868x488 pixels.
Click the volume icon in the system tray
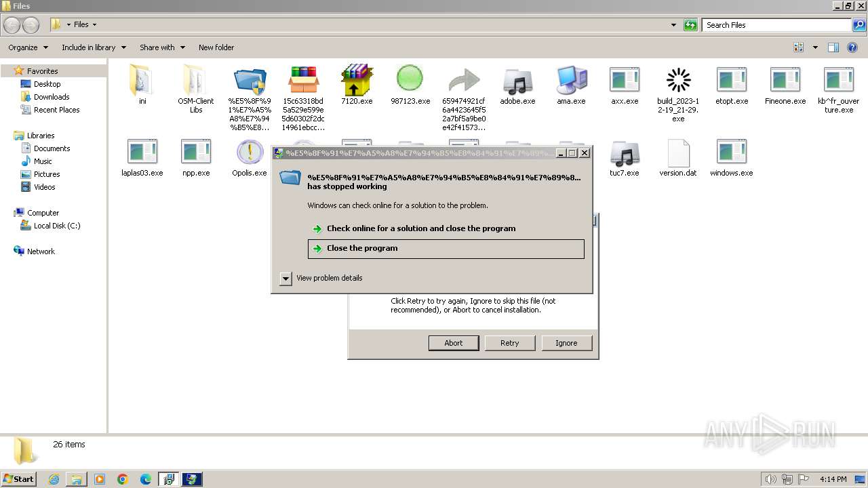771,479
